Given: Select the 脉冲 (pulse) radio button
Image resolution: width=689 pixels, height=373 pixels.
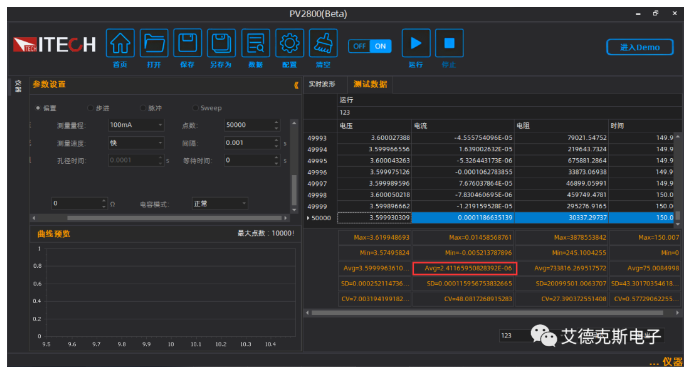Looking at the screenshot, I should coord(143,108).
